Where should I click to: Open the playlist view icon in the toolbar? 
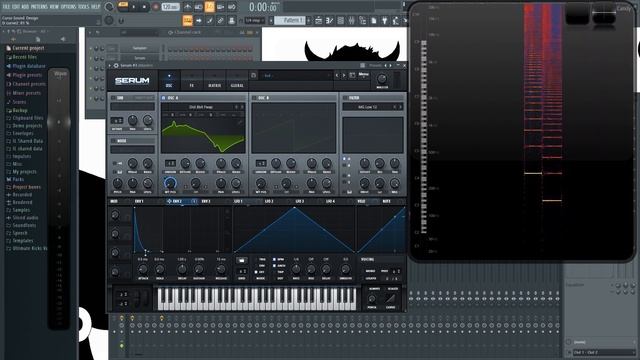[x=319, y=20]
